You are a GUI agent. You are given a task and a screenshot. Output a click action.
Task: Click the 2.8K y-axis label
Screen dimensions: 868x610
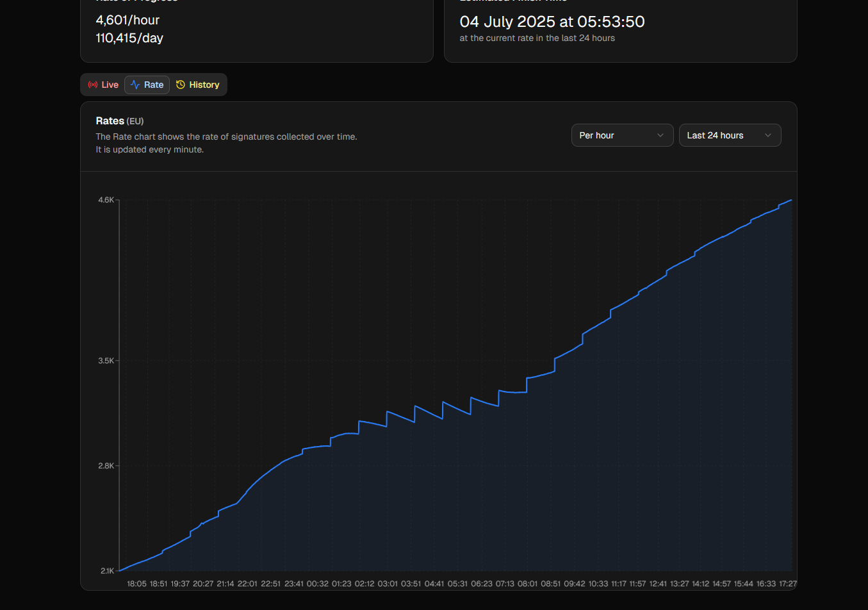106,466
